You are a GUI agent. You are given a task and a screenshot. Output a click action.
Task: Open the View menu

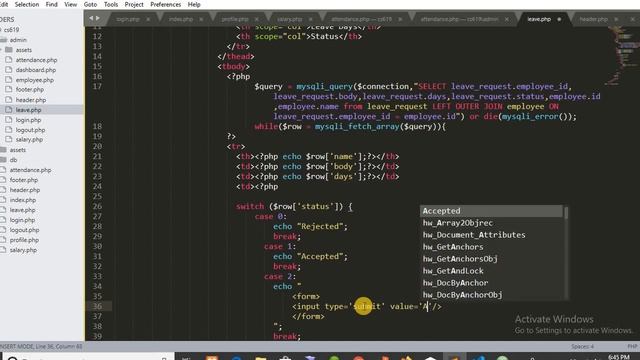tap(71, 4)
